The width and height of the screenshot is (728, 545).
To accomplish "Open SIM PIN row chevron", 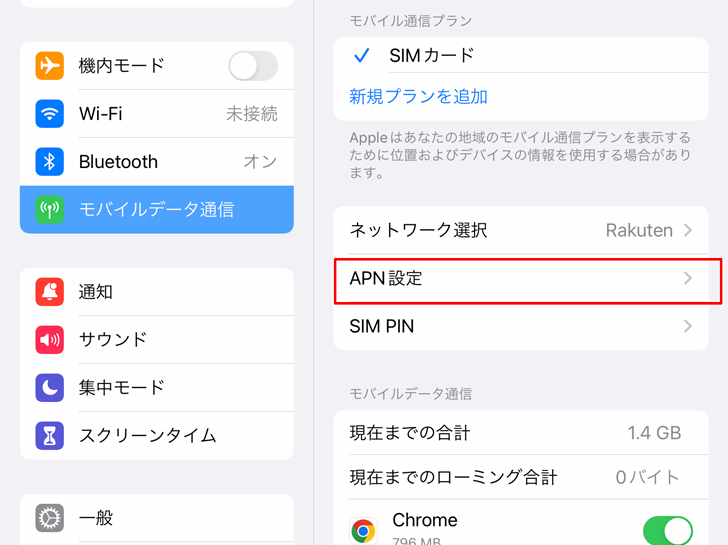I will [688, 326].
